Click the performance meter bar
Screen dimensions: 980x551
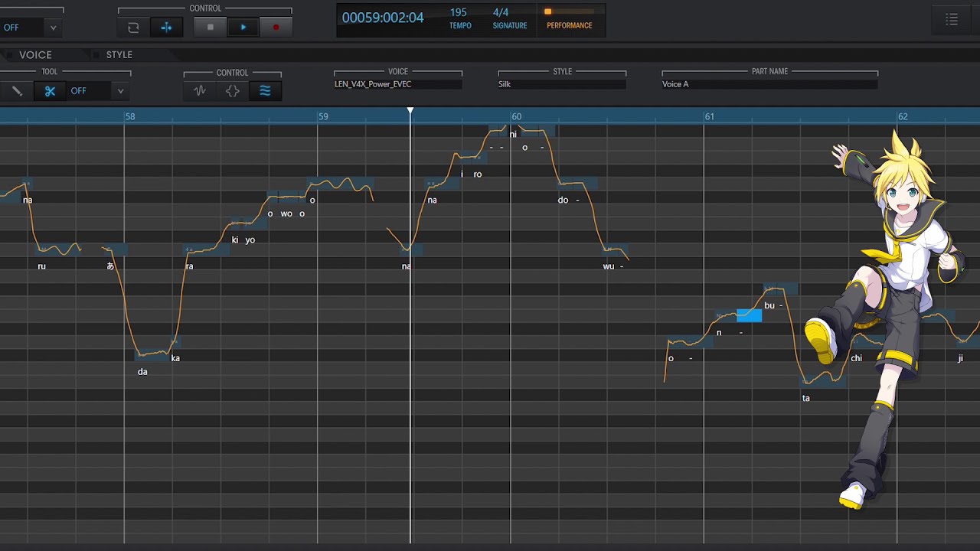pyautogui.click(x=569, y=11)
